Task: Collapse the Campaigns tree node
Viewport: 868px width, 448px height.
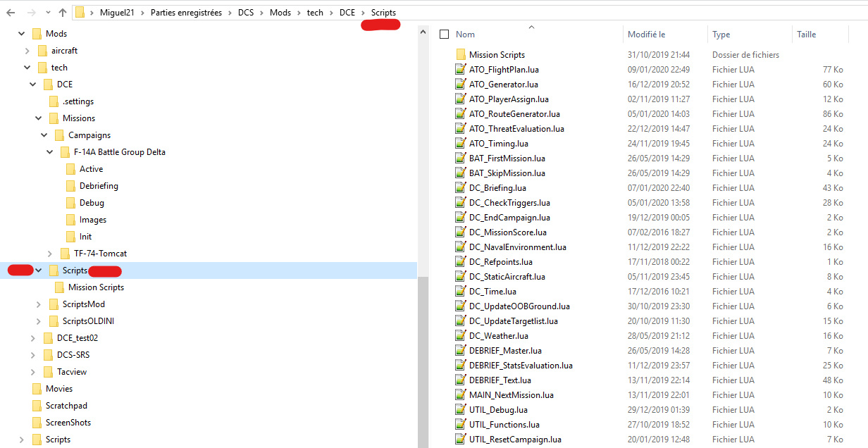Action: point(44,135)
